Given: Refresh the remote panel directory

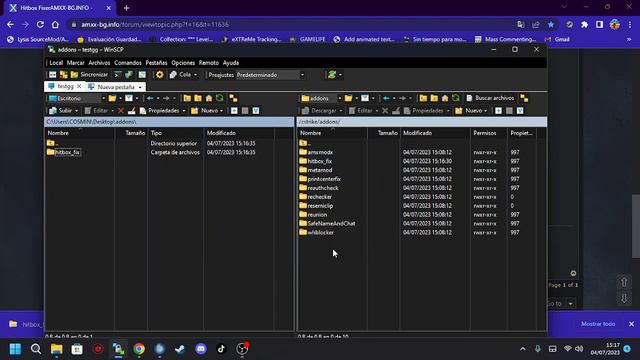Looking at the screenshot, I should coord(456,98).
